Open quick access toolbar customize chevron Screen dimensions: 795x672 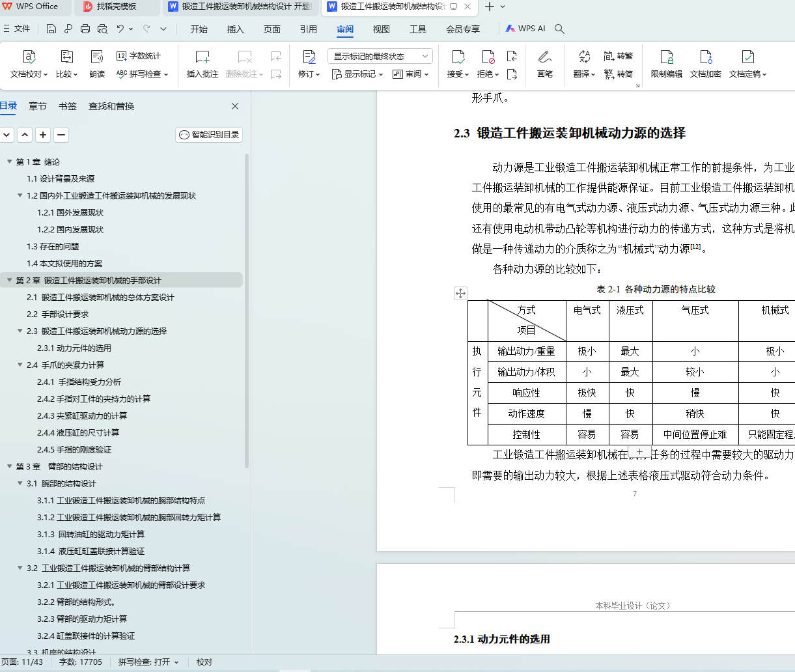coord(163,29)
